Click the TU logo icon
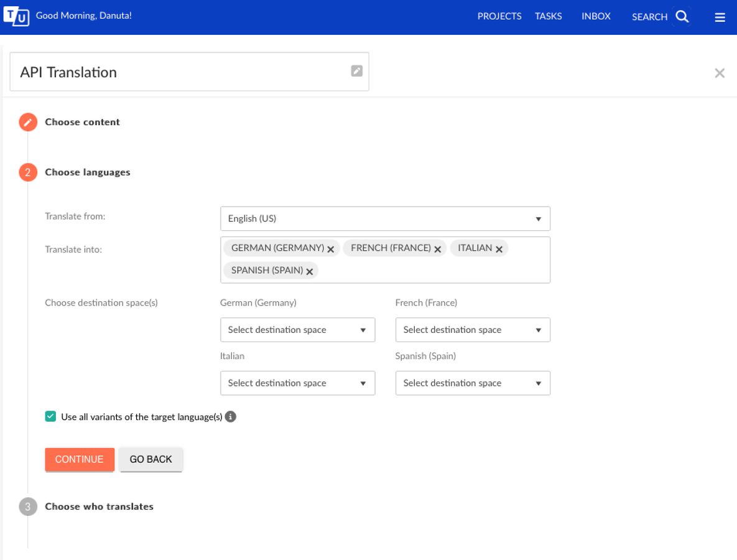Screen dimensions: 737x560 point(16,16)
